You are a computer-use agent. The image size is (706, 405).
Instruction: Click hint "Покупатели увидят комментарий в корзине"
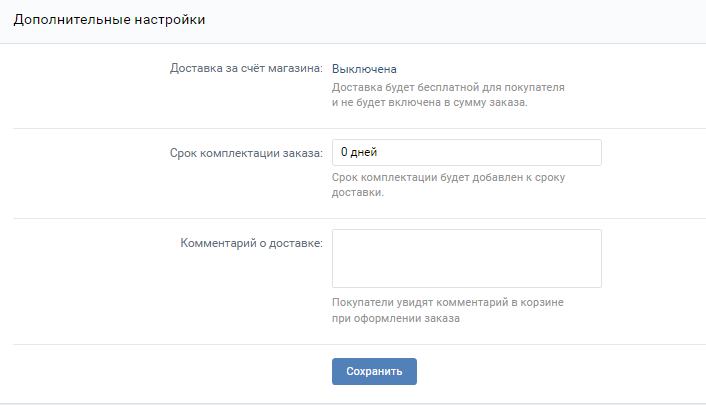(453, 303)
